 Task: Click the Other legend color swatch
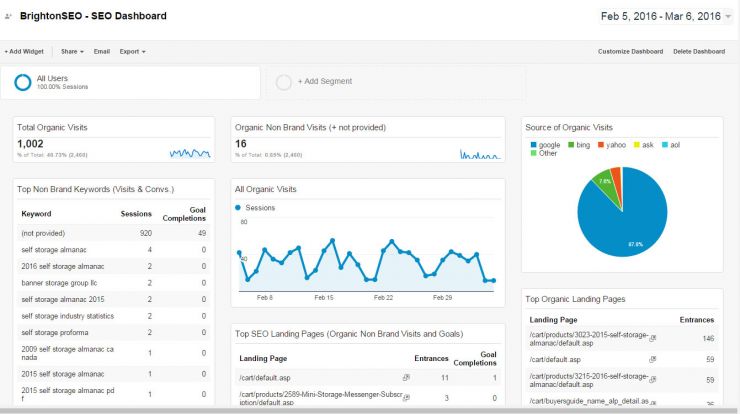click(534, 153)
